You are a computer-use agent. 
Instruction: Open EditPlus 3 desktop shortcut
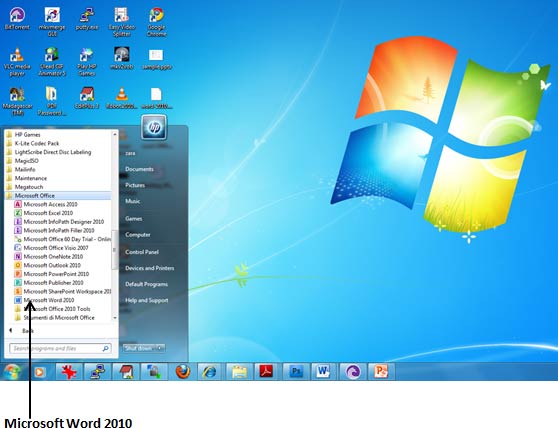tap(87, 98)
